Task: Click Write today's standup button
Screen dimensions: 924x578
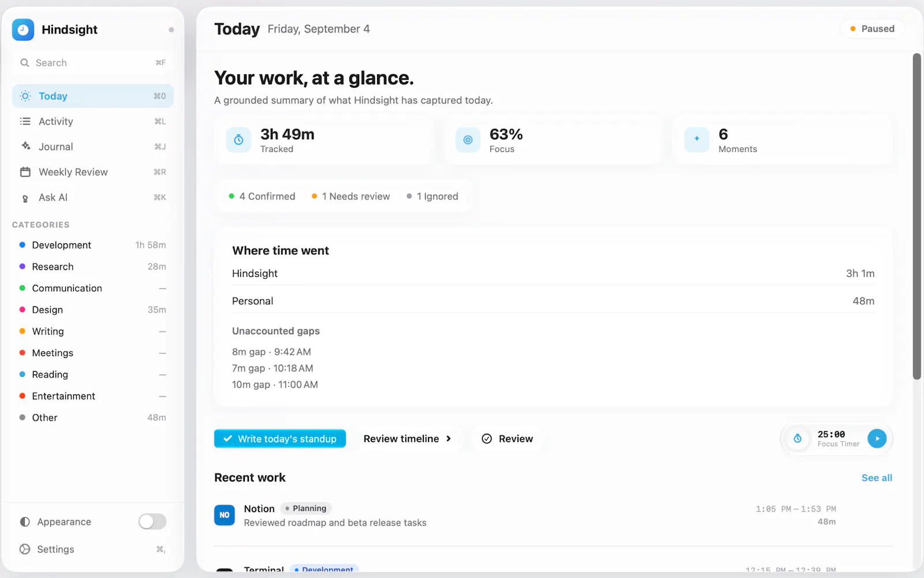Action: (x=280, y=439)
